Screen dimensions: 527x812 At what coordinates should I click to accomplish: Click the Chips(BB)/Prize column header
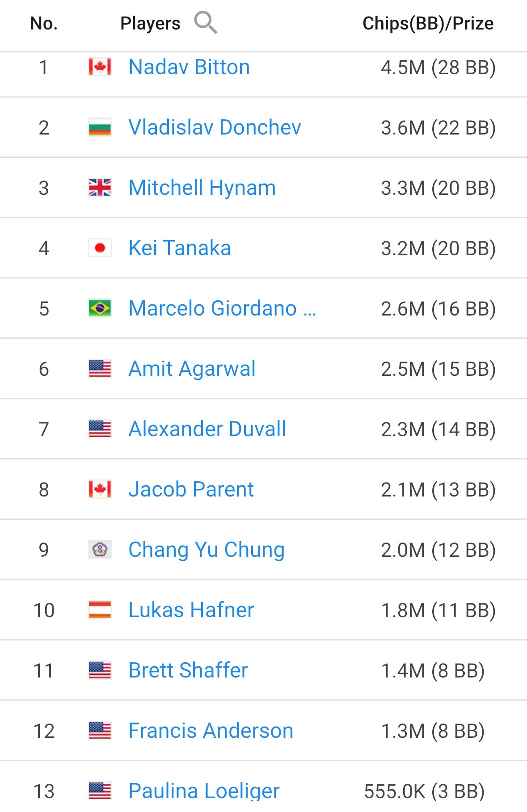coord(428,24)
